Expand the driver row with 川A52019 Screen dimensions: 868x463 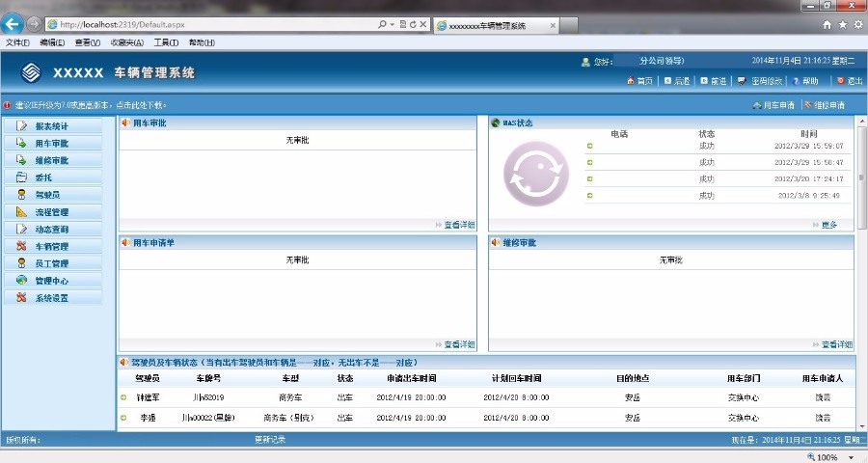click(123, 397)
